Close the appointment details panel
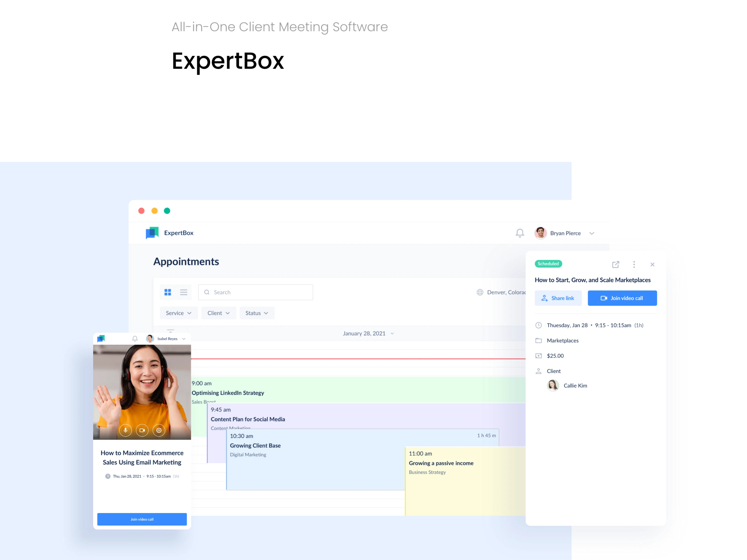747x560 pixels. pyautogui.click(x=652, y=264)
